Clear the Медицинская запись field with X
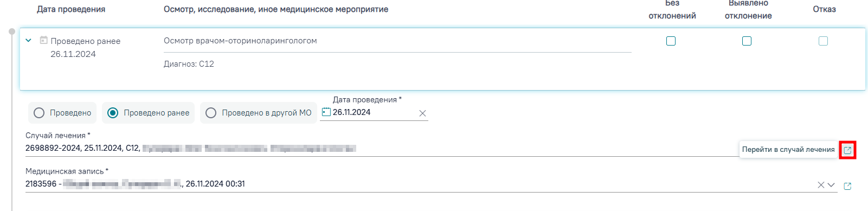The image size is (868, 211). click(x=821, y=185)
